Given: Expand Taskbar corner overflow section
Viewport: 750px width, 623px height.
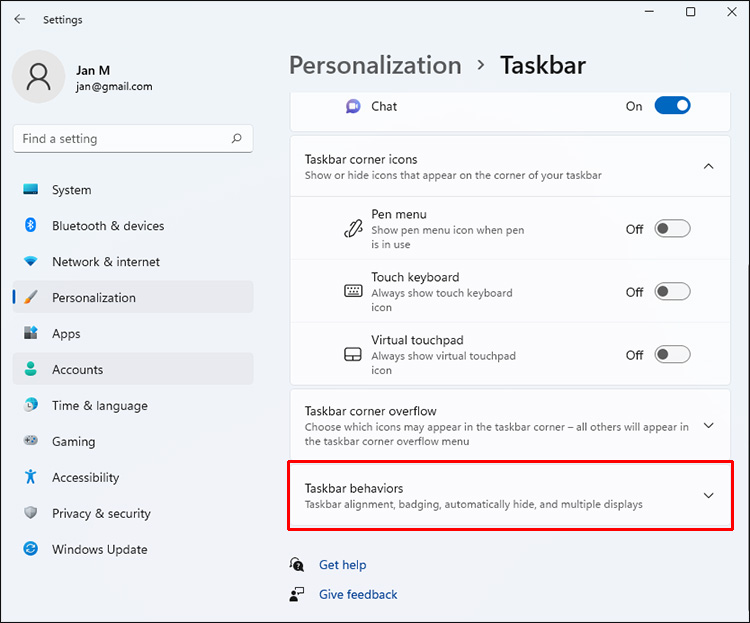Looking at the screenshot, I should (x=709, y=426).
